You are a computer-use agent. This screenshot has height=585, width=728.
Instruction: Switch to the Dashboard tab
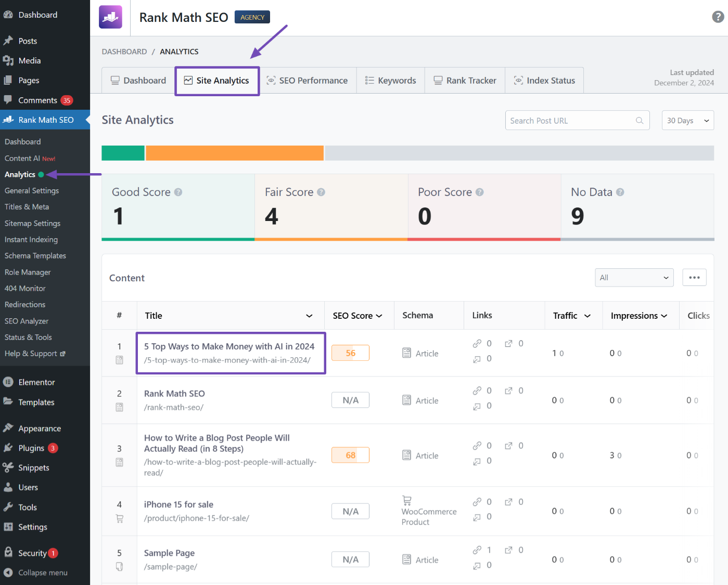coord(138,80)
